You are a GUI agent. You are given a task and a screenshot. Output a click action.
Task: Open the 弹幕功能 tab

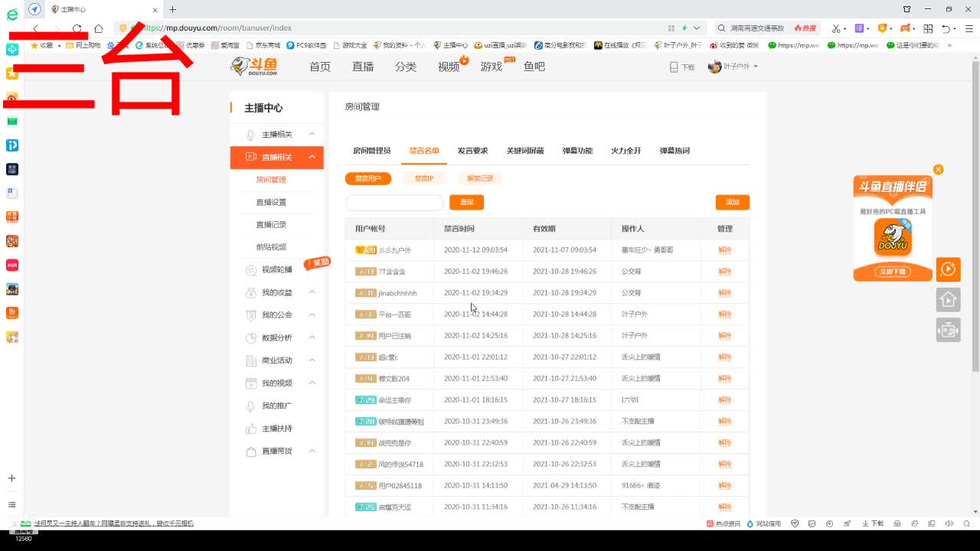click(580, 150)
